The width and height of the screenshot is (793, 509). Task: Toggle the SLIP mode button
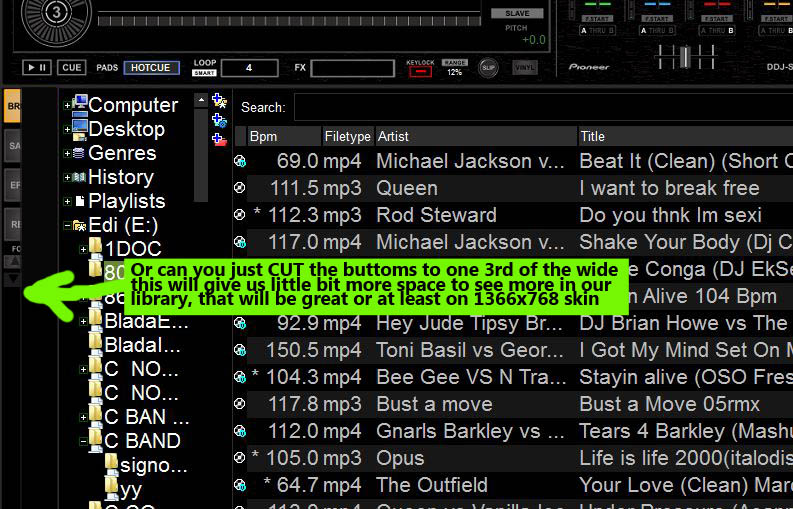[x=488, y=68]
